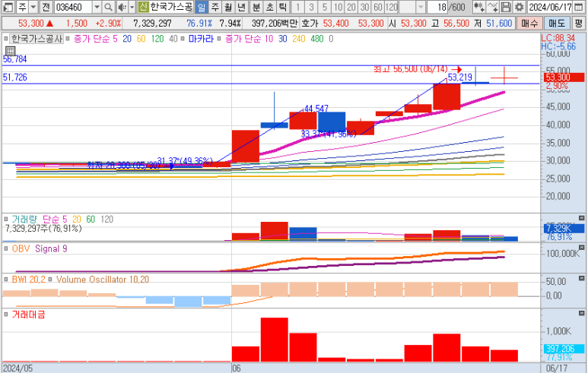Click the square marker before OBV label

click(6, 248)
